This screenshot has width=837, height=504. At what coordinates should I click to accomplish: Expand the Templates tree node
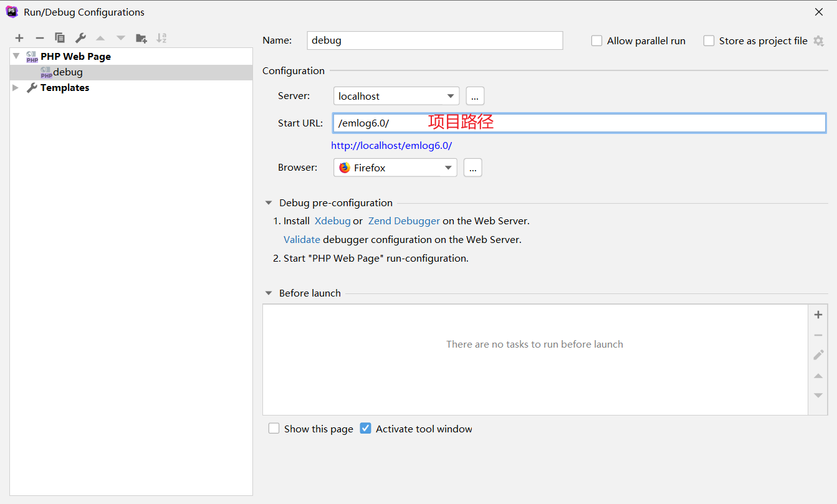[x=16, y=88]
